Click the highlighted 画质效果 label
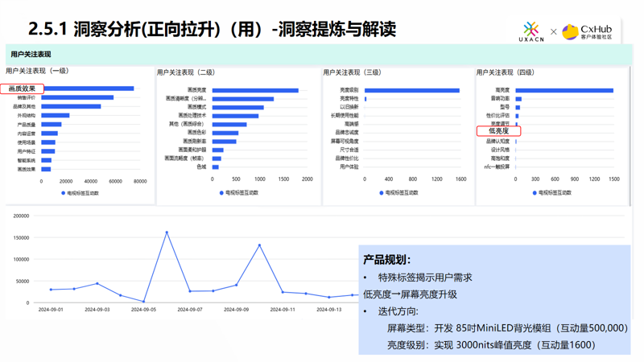This screenshot has height=362, width=644. tap(23, 88)
